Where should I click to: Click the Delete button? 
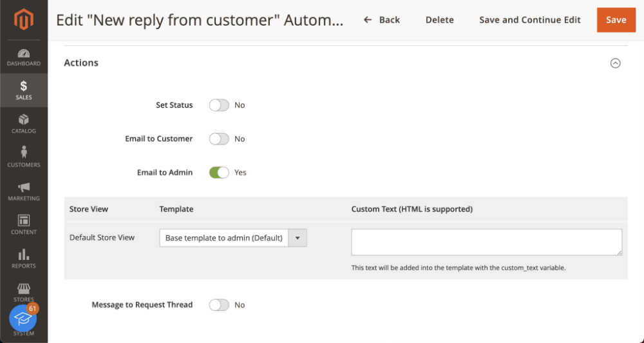(439, 20)
